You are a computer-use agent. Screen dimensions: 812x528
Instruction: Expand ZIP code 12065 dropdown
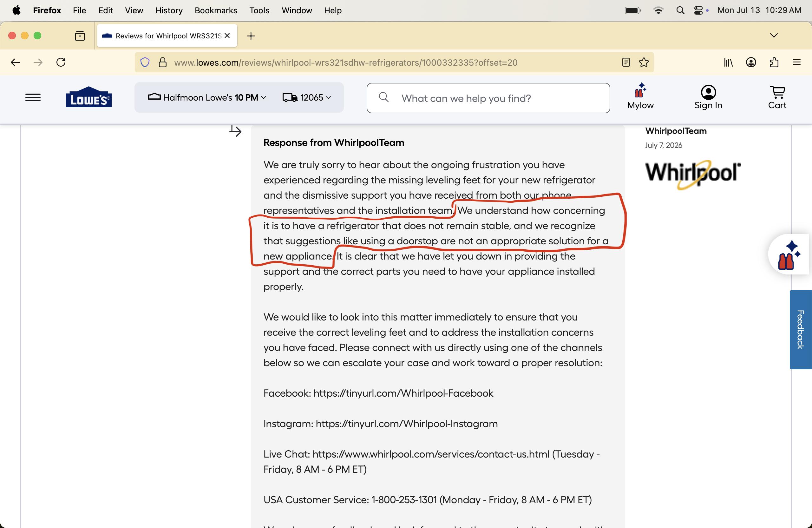(306, 98)
